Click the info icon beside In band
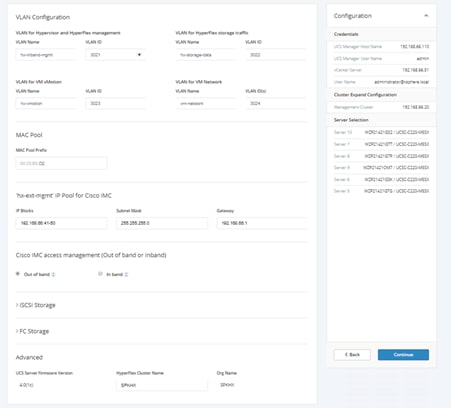This screenshot has width=451, height=408. [x=126, y=274]
